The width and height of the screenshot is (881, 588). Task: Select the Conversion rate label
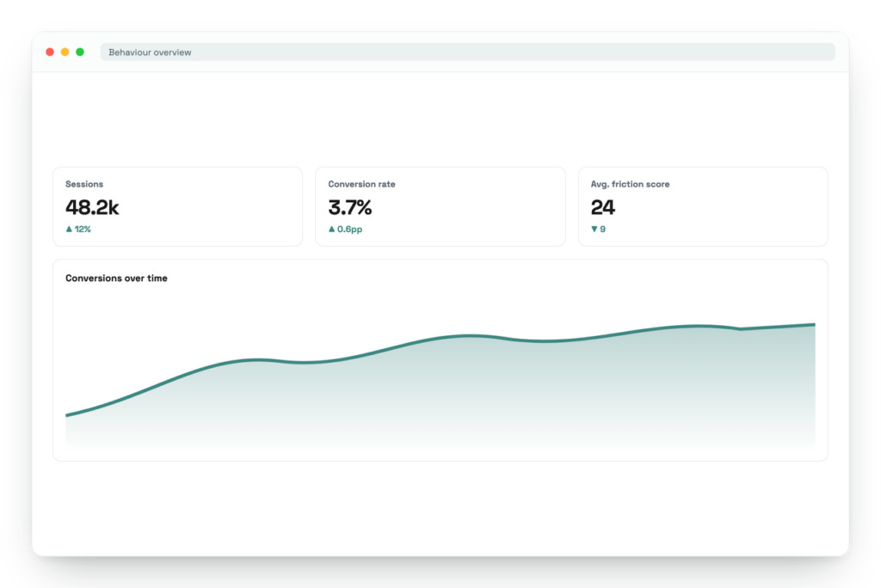pos(362,184)
